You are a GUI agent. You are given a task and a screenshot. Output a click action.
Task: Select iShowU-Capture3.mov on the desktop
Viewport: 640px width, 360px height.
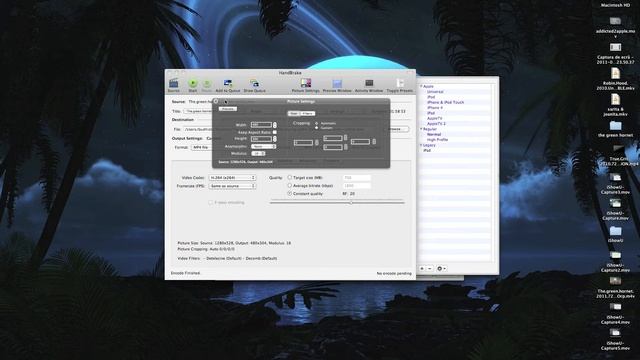tap(615, 178)
